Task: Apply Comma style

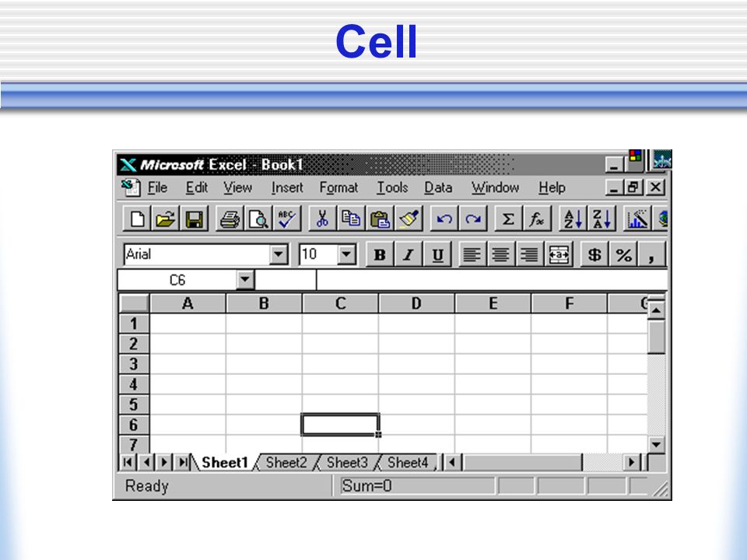Action: (x=651, y=255)
